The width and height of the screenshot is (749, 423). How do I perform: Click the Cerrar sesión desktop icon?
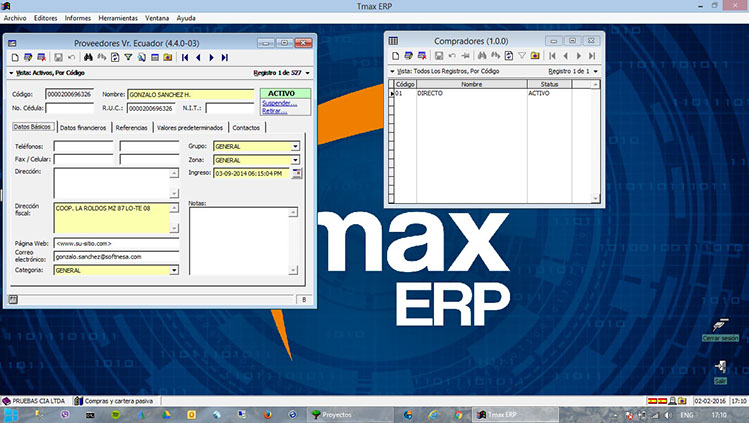[x=720, y=328]
